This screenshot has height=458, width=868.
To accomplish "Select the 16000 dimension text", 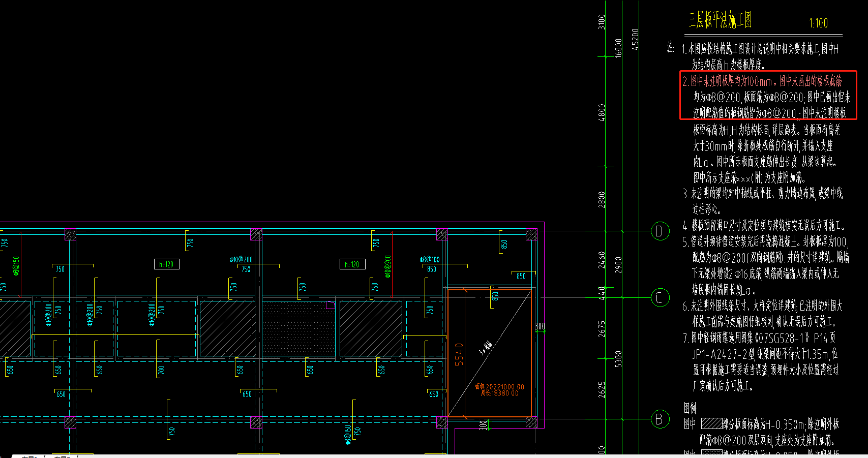I will [x=618, y=48].
